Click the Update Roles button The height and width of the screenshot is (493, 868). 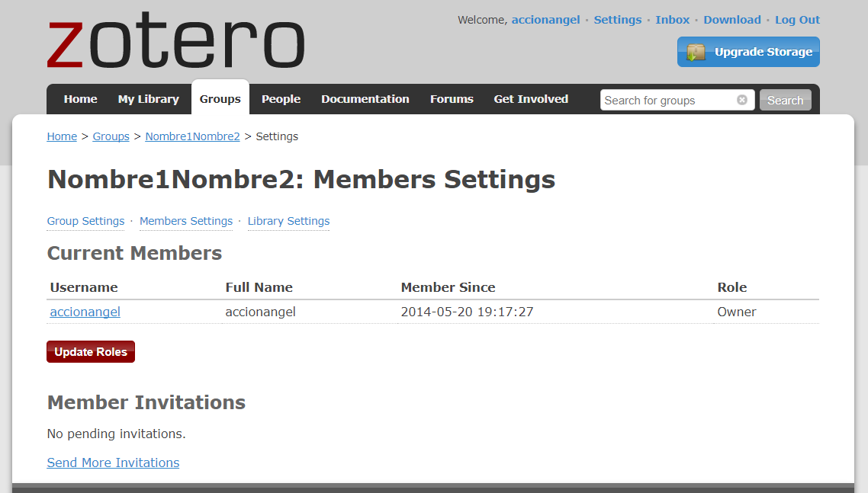pos(91,352)
